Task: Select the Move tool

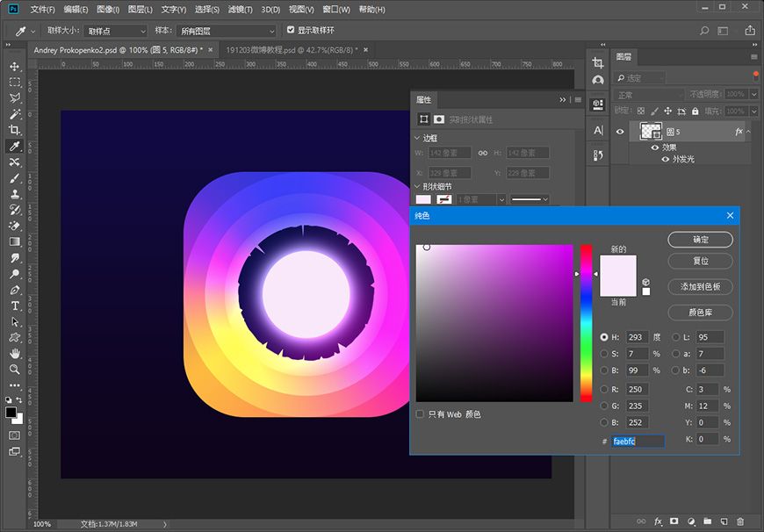Action: [x=15, y=66]
